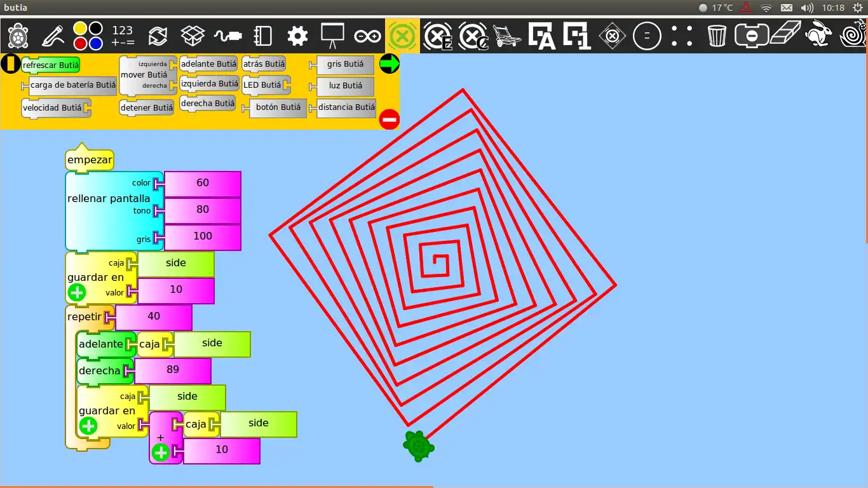868x488 pixels.
Task: Open the diamond X palette icon
Action: (612, 36)
